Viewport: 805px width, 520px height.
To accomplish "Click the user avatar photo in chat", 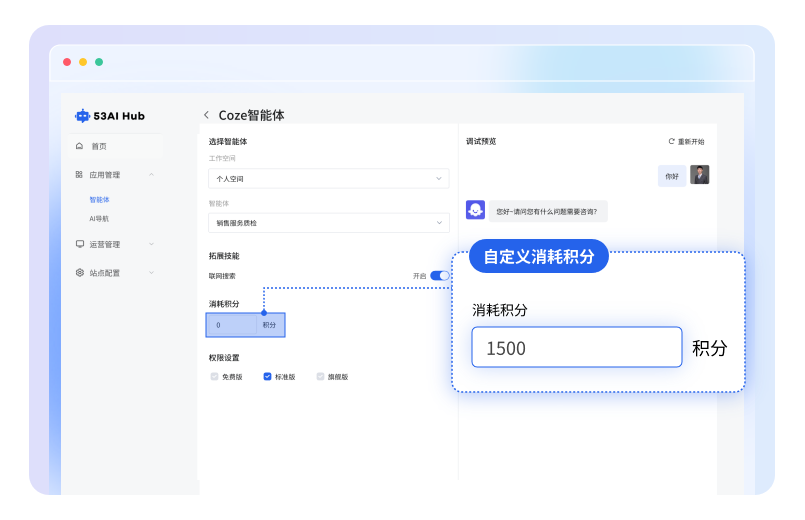I will [700, 175].
